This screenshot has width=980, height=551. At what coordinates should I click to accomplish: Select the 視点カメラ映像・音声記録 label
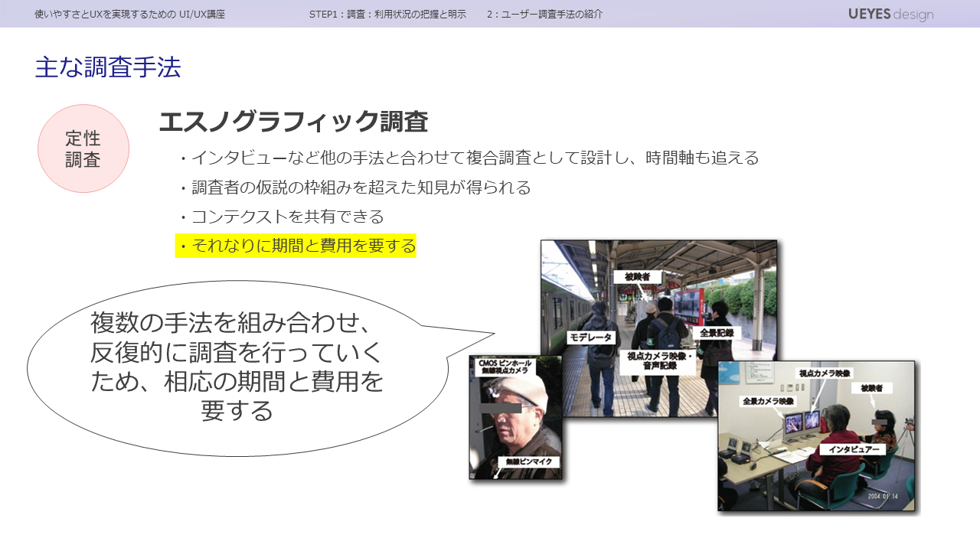pyautogui.click(x=658, y=361)
